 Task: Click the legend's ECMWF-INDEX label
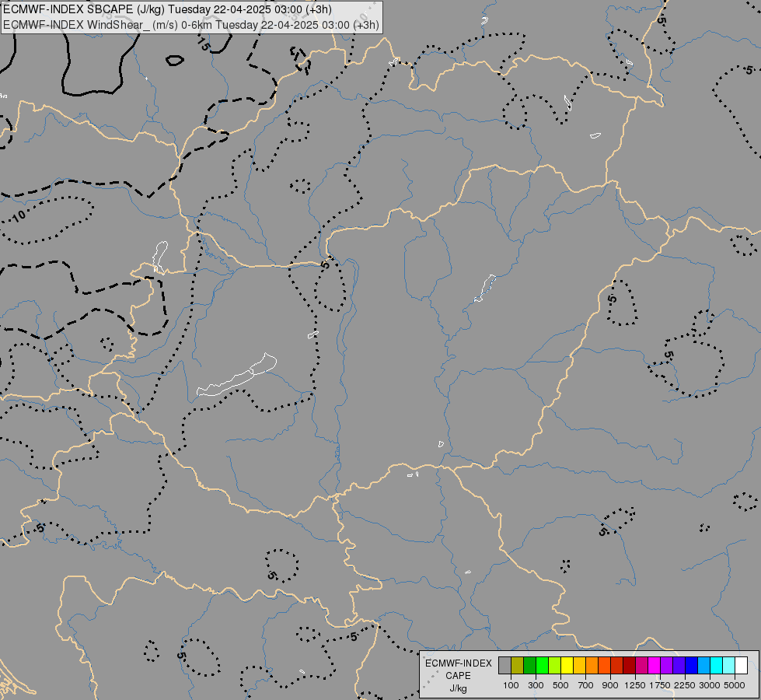[458, 663]
